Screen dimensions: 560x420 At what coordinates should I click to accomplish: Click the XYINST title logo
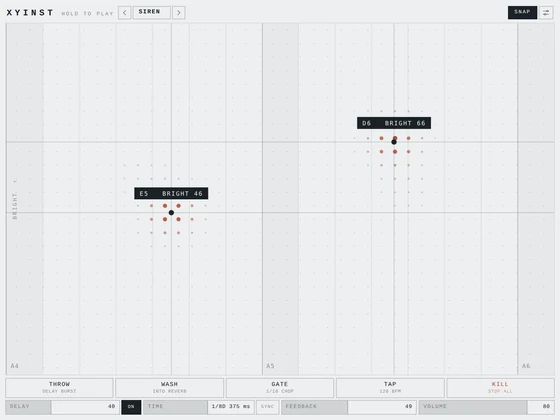30,13
